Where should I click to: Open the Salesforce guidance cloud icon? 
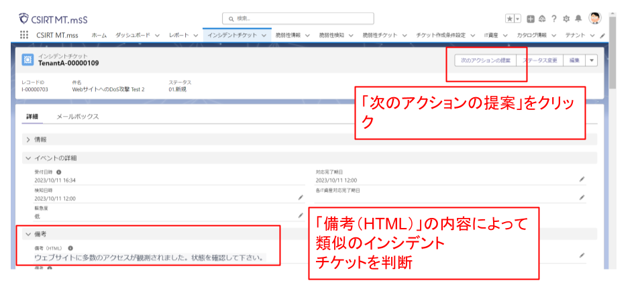542,19
